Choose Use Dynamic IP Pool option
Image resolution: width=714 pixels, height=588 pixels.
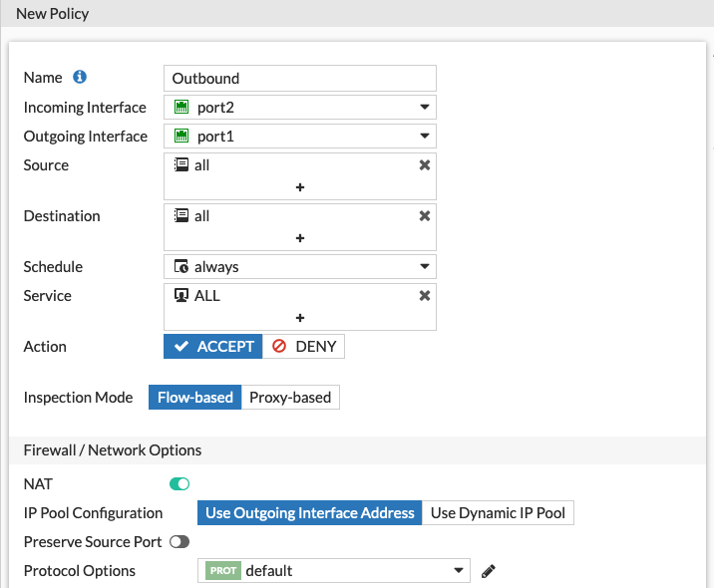498,513
